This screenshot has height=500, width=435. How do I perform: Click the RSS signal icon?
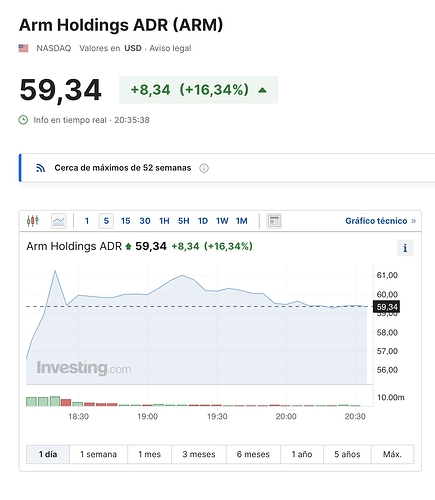click(x=40, y=168)
